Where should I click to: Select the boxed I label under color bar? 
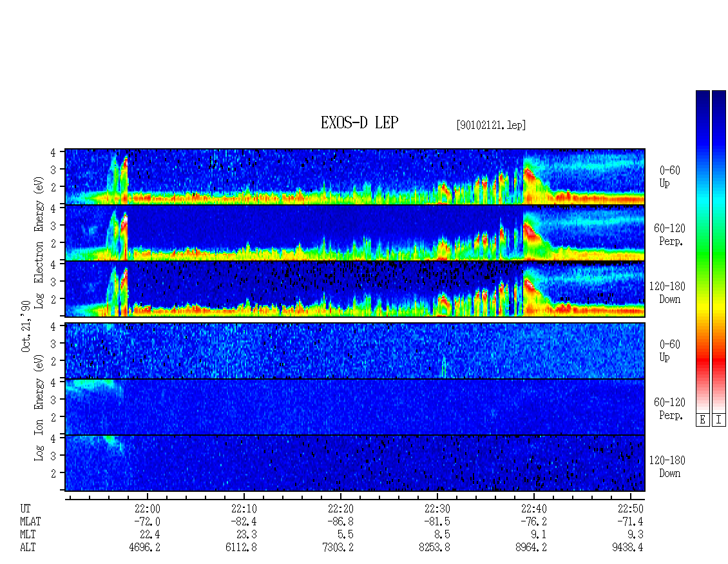[x=719, y=420]
